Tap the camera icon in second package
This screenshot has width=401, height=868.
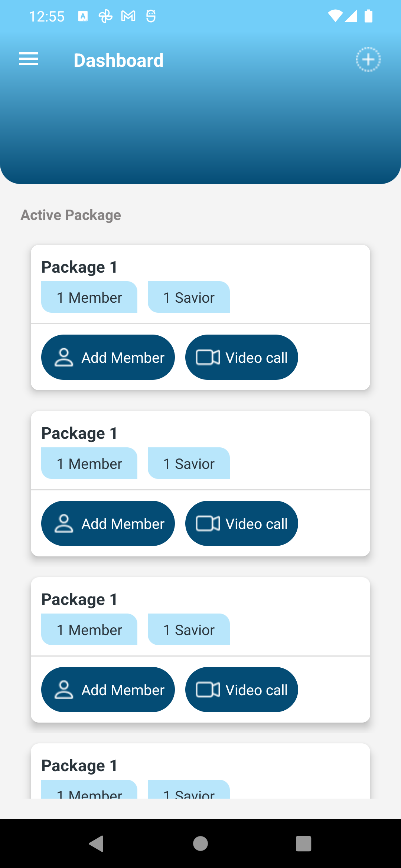[208, 524]
